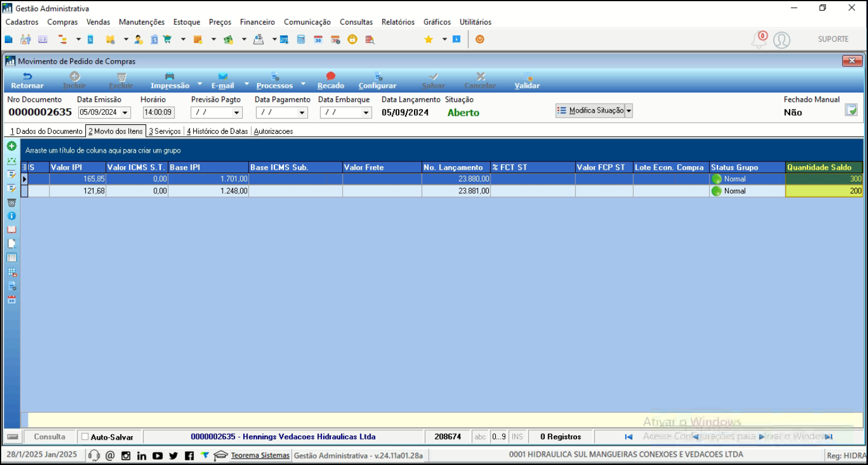Click the shopping cart icon in main toolbar
The width and height of the screenshot is (868, 465).
pyautogui.click(x=167, y=39)
